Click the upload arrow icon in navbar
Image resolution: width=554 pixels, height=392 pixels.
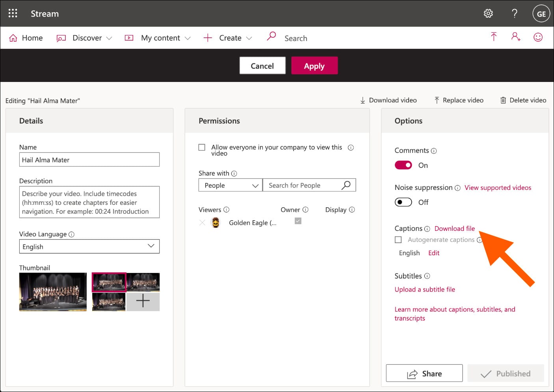[x=494, y=37]
